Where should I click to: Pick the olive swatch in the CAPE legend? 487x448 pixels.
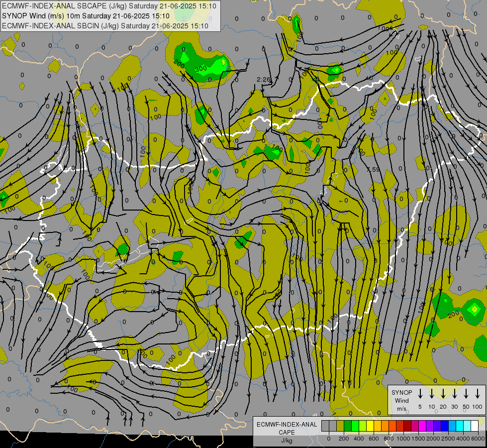pos(340,426)
